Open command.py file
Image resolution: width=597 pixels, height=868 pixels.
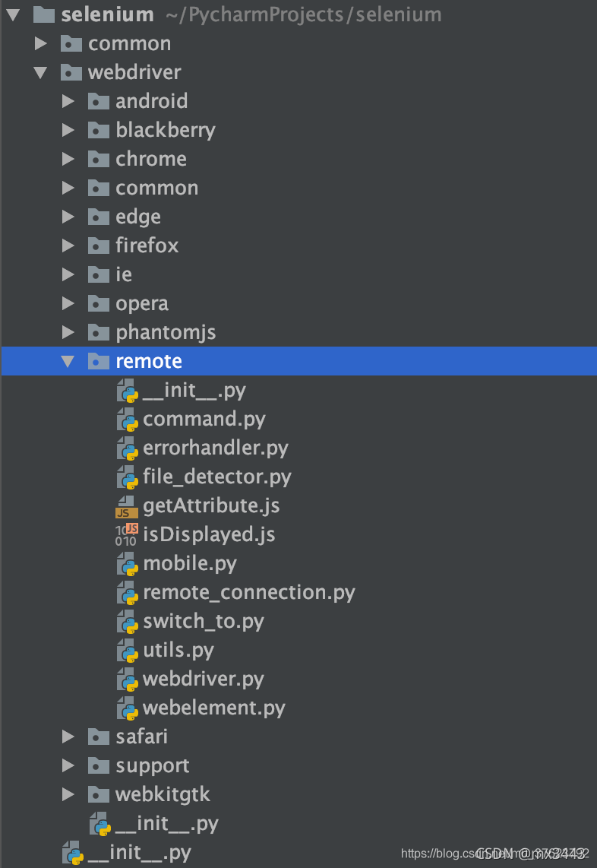[204, 420]
